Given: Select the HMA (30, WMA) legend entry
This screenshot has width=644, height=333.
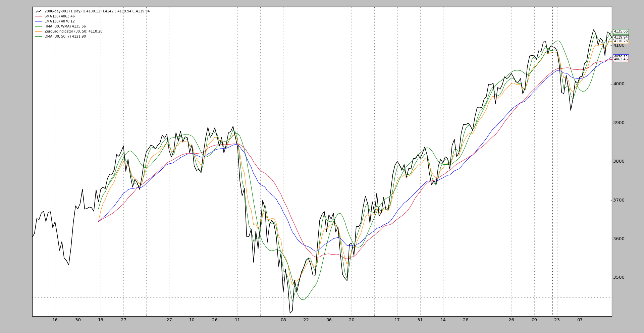Looking at the screenshot, I should (65, 26).
